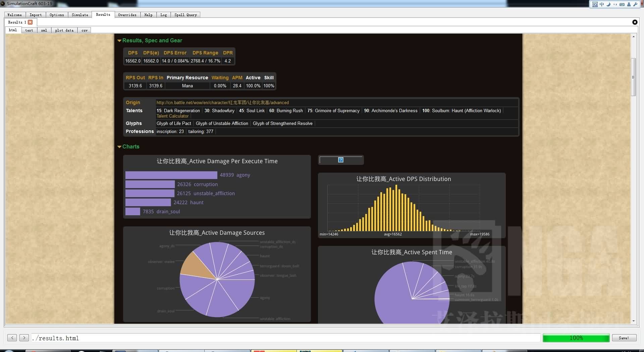Select the Results main tab
Viewport: 644px width, 352px height.
[103, 14]
